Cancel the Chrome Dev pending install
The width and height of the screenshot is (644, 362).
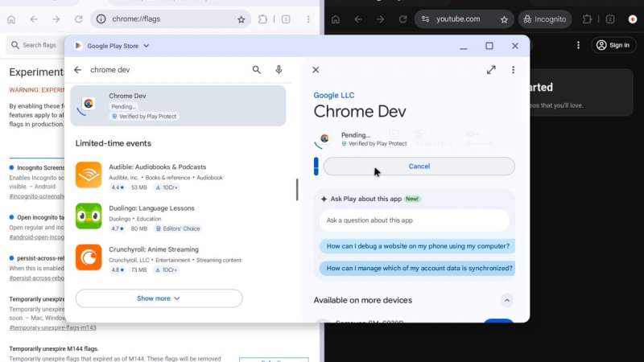point(419,167)
